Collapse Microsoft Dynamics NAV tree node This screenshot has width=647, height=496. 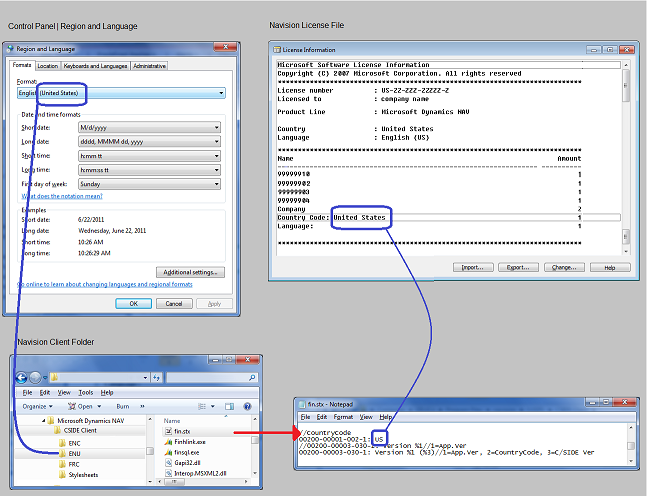pos(43,420)
